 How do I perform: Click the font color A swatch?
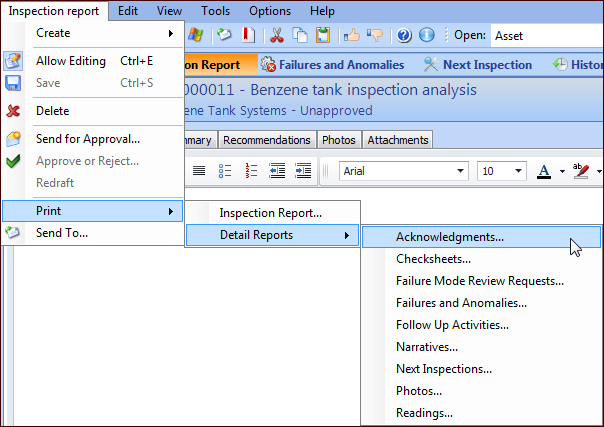click(x=544, y=171)
